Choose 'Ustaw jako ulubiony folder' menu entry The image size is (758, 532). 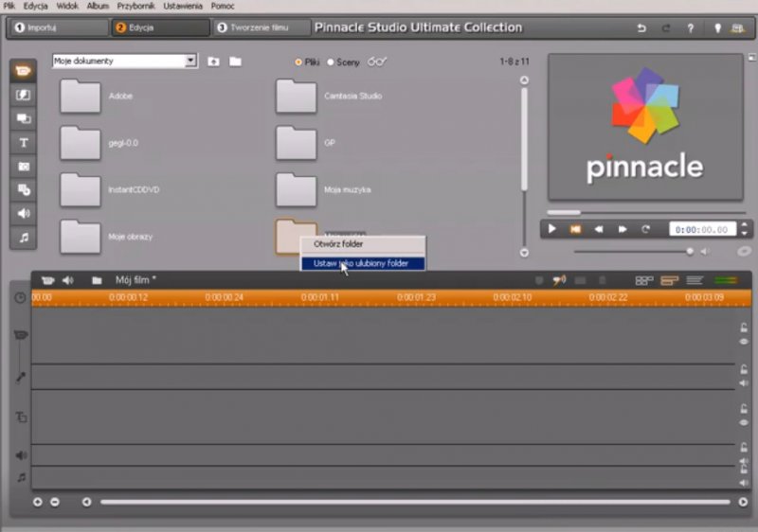(361, 263)
